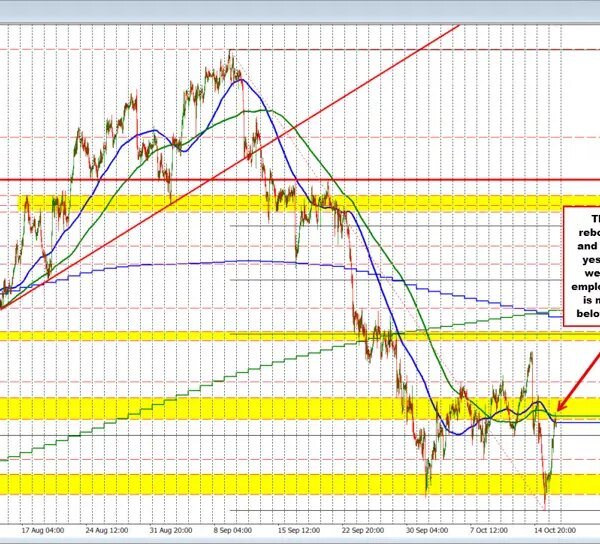Click the "30 Sep 04:00" time axis label

427,530
